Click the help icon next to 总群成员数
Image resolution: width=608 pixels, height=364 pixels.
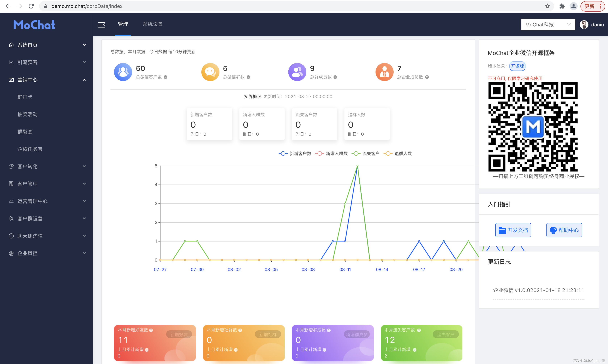[335, 77]
